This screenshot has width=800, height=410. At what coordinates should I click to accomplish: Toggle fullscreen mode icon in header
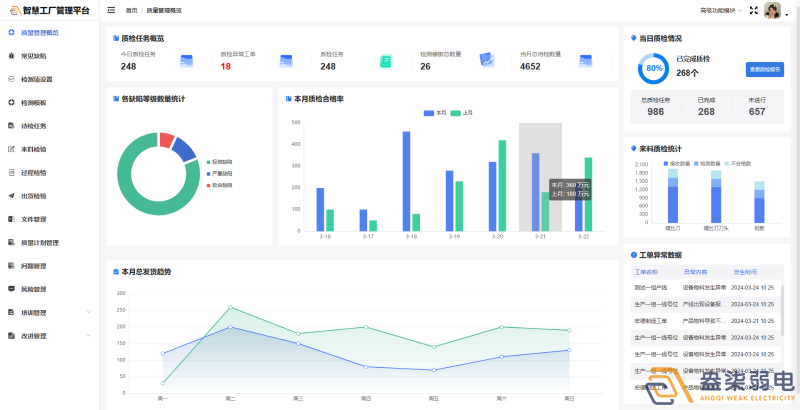(x=754, y=10)
